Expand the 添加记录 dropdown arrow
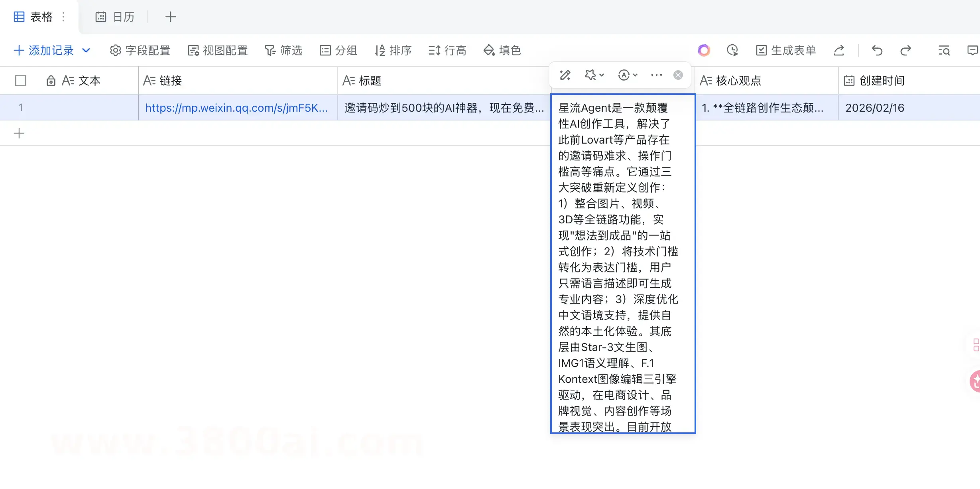The image size is (980, 489). [86, 50]
